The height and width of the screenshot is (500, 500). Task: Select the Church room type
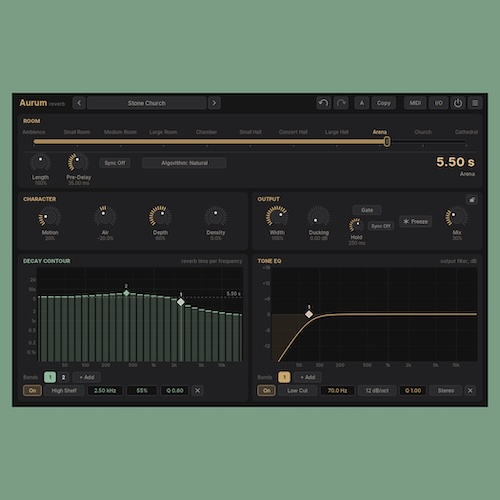coord(423,132)
